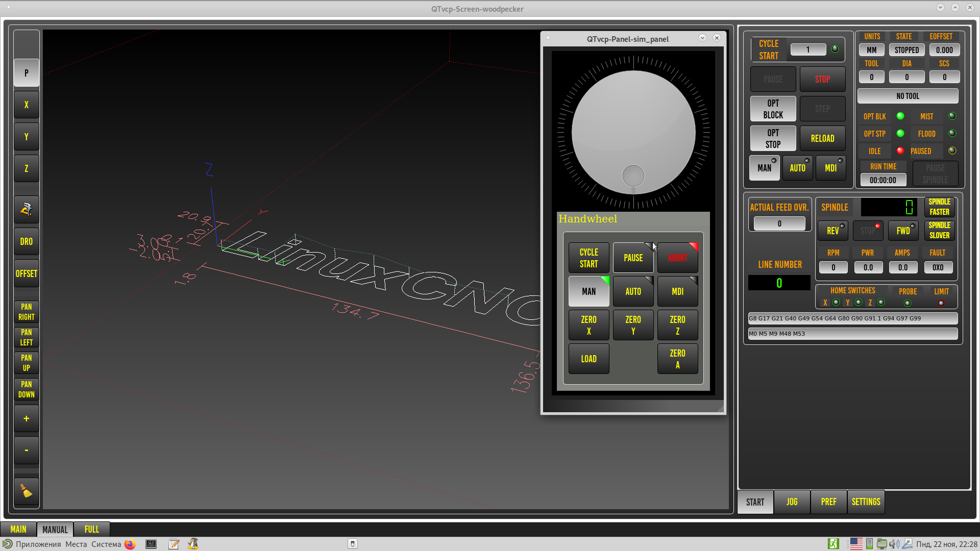The width and height of the screenshot is (980, 551).
Task: Click the NO TOOL label button
Action: [908, 96]
